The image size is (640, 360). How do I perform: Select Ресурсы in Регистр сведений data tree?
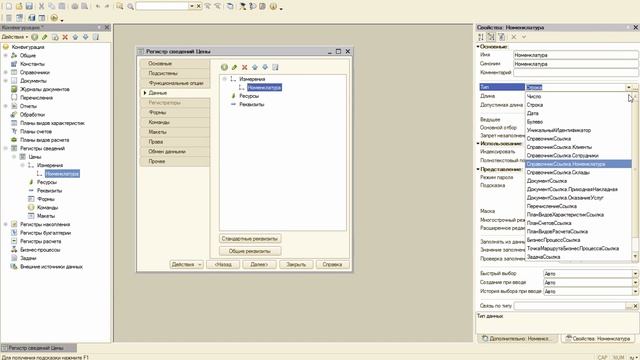[x=249, y=96]
